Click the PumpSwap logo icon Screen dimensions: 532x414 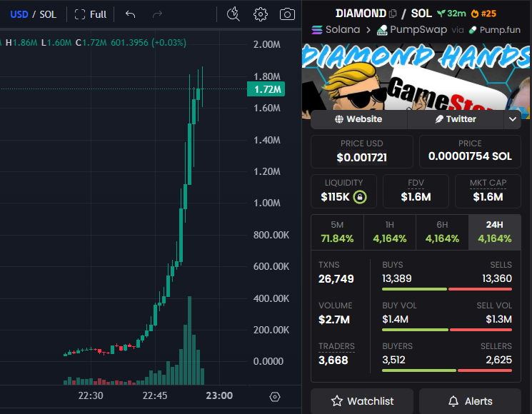(382, 30)
